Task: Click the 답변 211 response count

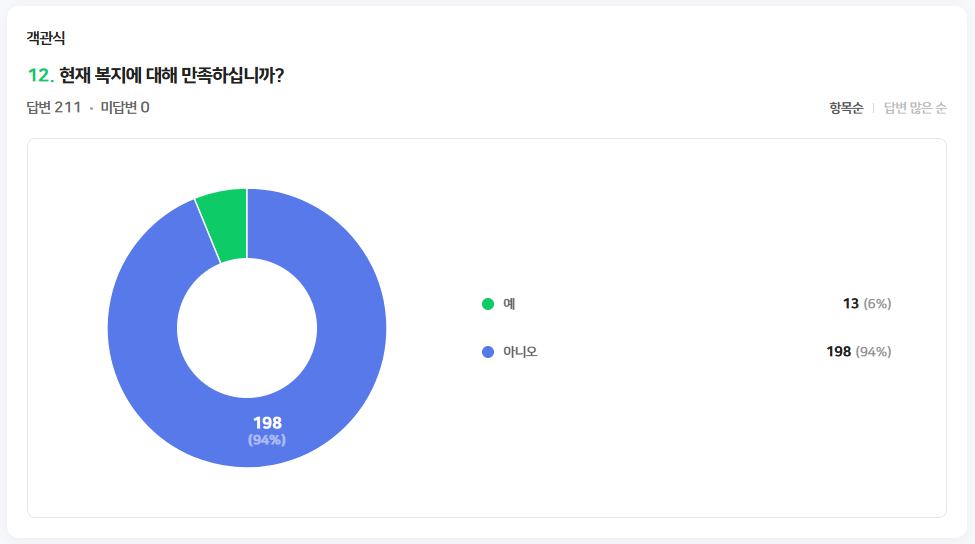Action: (54, 108)
